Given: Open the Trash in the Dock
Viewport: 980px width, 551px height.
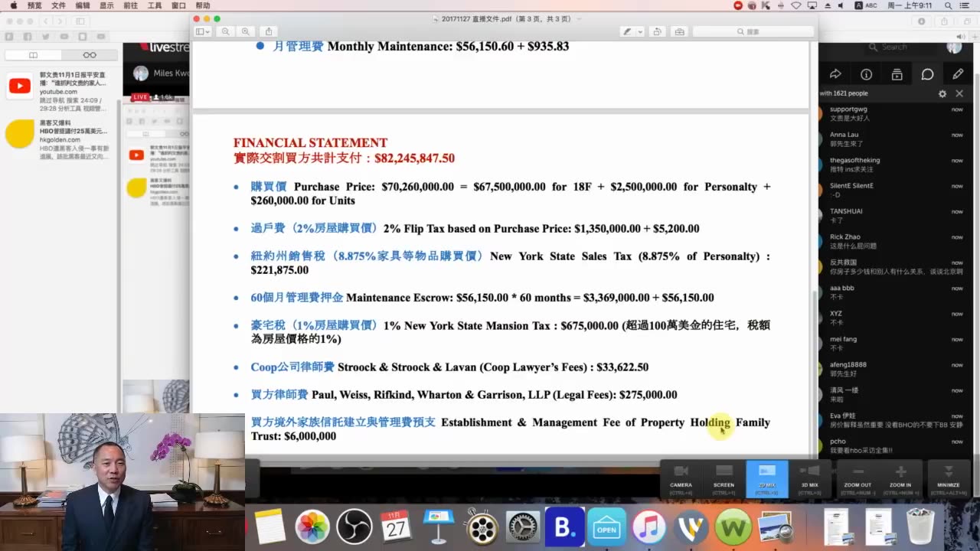Looking at the screenshot, I should (x=920, y=527).
